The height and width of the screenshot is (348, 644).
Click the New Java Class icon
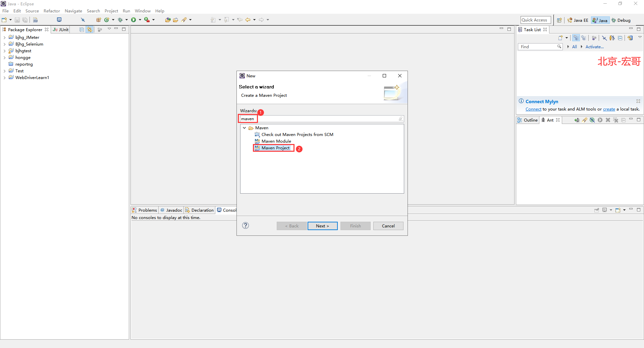point(107,20)
